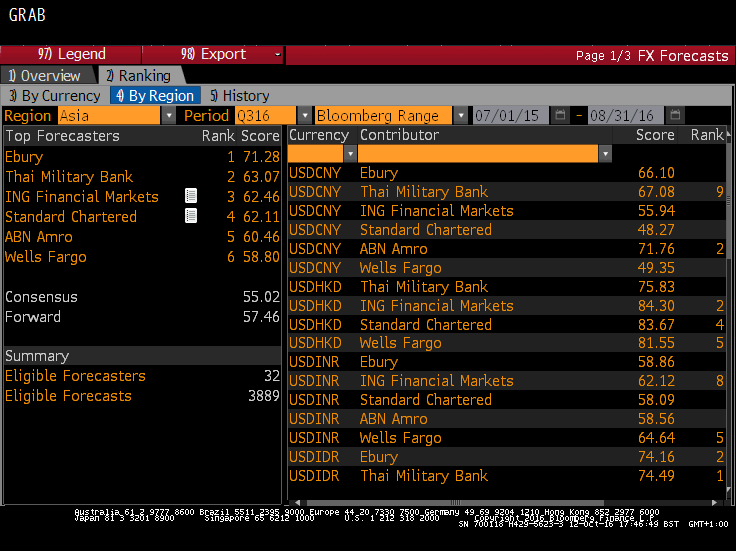Click vertical scrollbar up arrow
This screenshot has height=551, width=736.
[728, 135]
